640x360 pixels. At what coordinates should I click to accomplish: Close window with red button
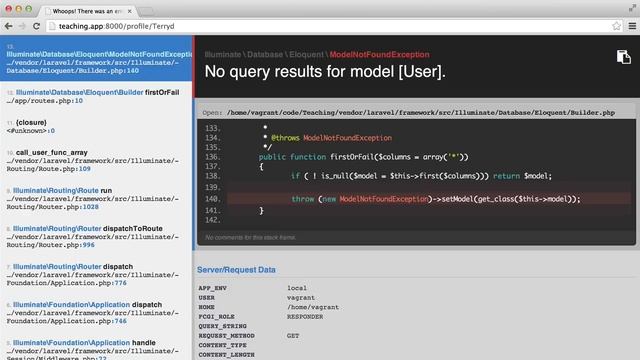(x=9, y=8)
